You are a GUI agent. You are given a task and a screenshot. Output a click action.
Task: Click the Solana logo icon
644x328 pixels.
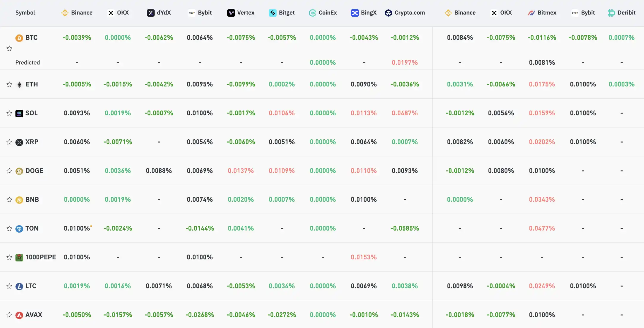pos(19,113)
